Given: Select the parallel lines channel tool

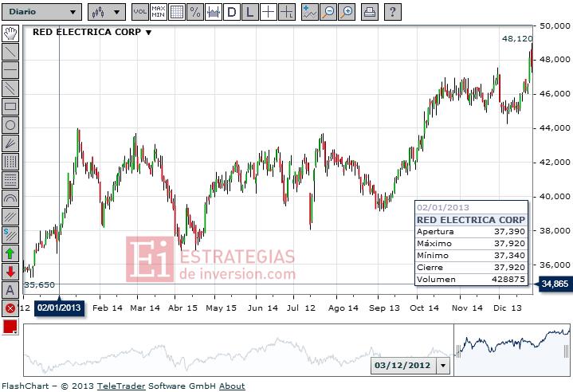Looking at the screenshot, I should coord(10,88).
